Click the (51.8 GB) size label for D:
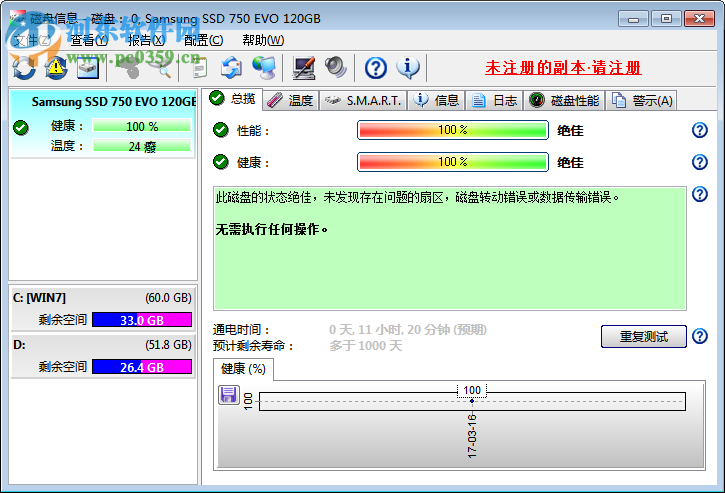 point(168,345)
